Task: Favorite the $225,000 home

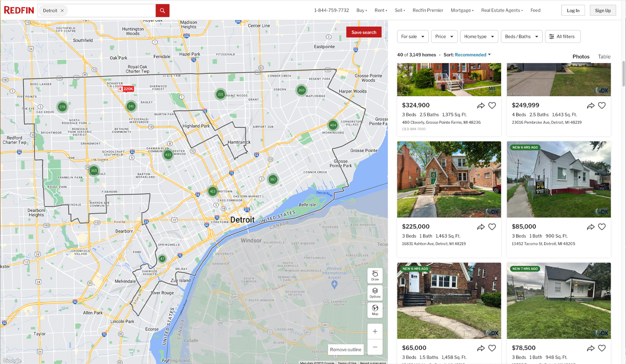Action: [x=492, y=227]
